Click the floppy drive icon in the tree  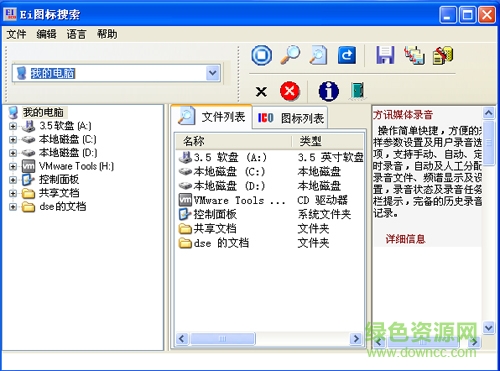coord(29,126)
